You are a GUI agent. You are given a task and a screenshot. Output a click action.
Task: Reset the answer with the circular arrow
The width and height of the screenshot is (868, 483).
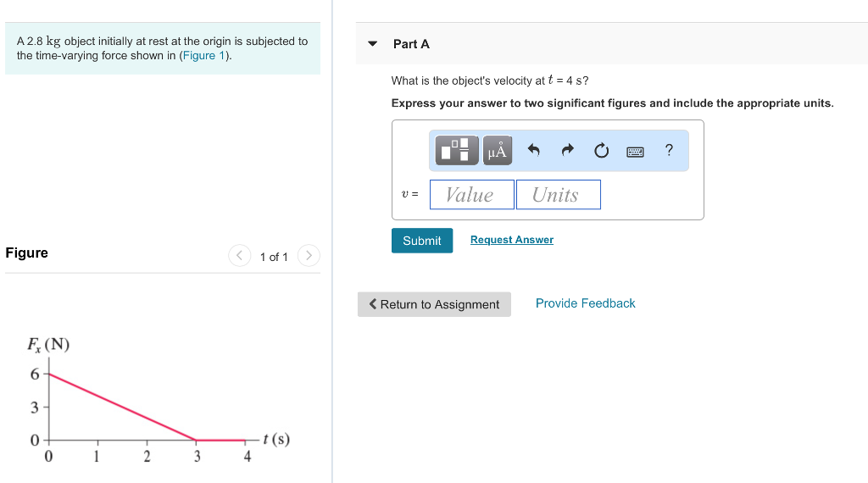pos(601,151)
